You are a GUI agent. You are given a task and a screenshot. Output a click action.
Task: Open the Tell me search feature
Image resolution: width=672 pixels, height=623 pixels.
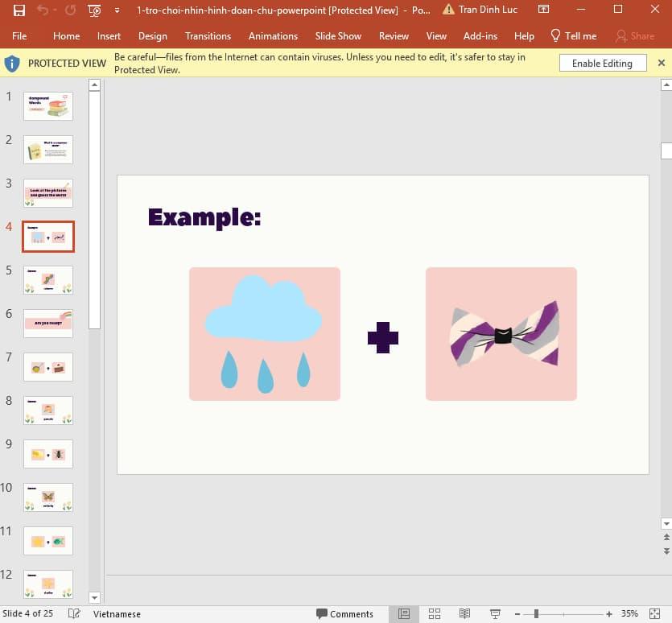click(573, 36)
